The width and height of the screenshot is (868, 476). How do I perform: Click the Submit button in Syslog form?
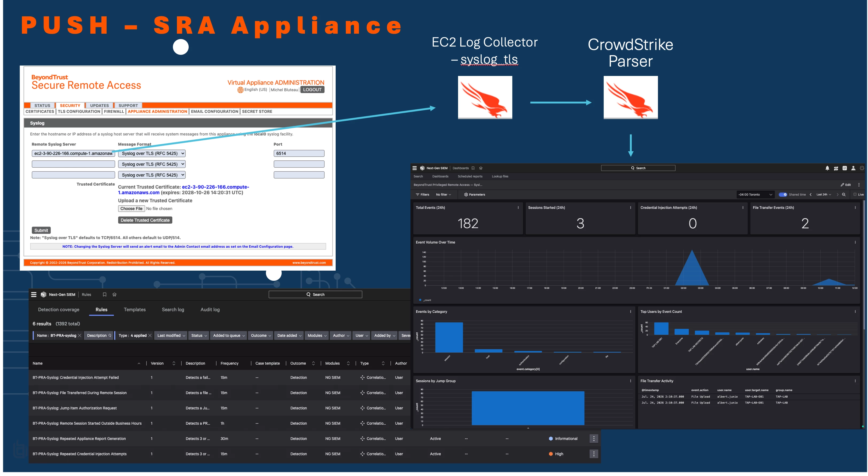click(41, 230)
